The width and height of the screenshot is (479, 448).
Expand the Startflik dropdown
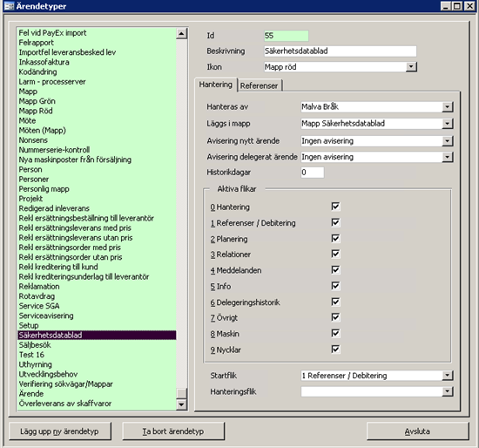click(x=448, y=375)
